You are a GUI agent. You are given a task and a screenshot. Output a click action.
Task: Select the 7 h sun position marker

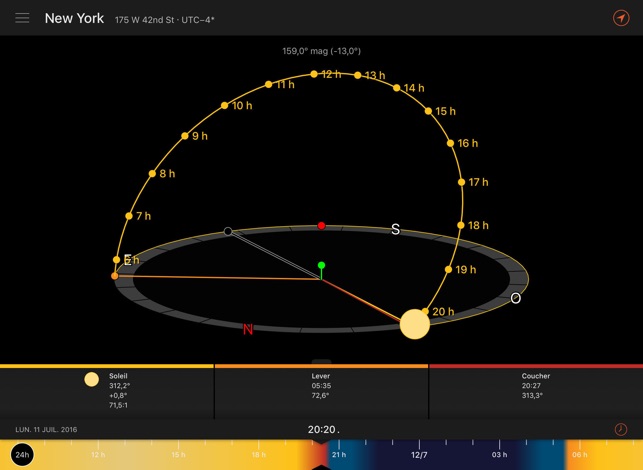point(129,216)
